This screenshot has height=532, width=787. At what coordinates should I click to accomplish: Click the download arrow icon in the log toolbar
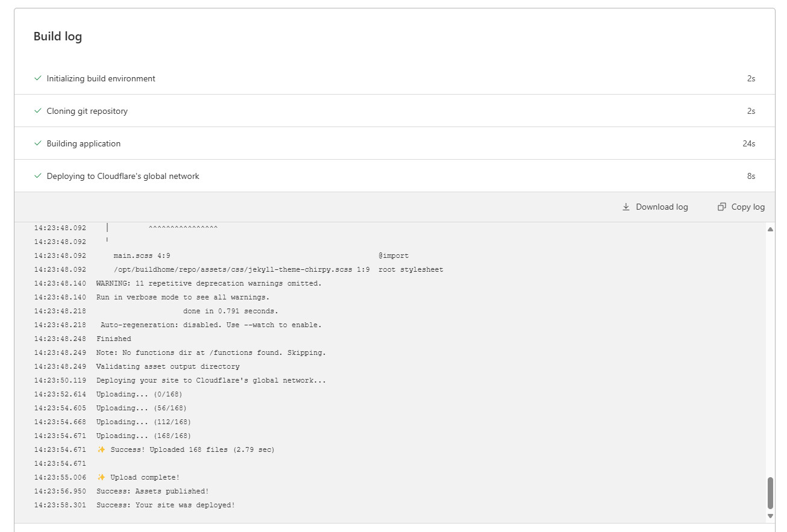click(x=626, y=207)
